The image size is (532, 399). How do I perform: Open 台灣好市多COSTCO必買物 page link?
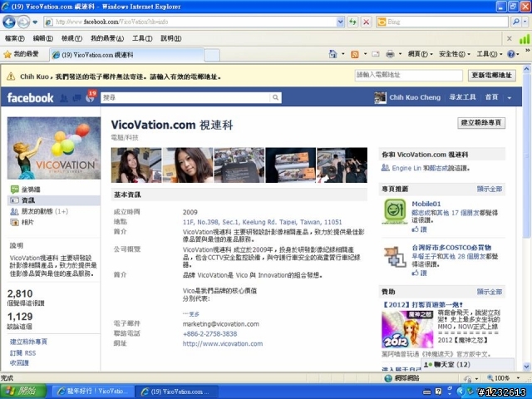pos(451,248)
